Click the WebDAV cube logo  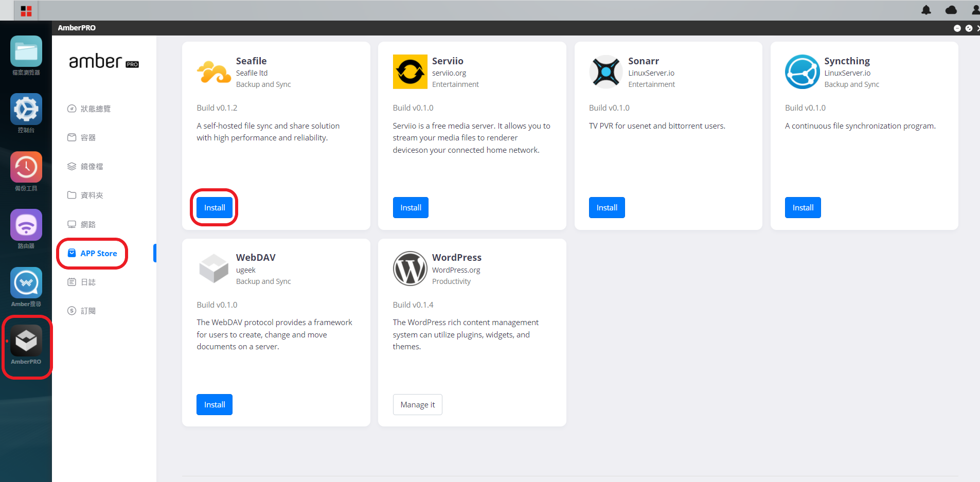(x=214, y=269)
